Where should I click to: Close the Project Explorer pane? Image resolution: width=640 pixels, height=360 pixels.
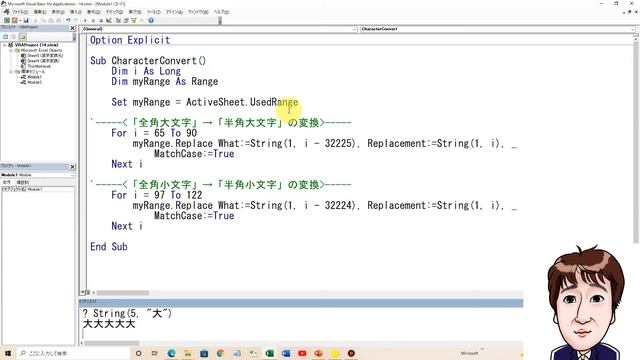tap(73, 28)
